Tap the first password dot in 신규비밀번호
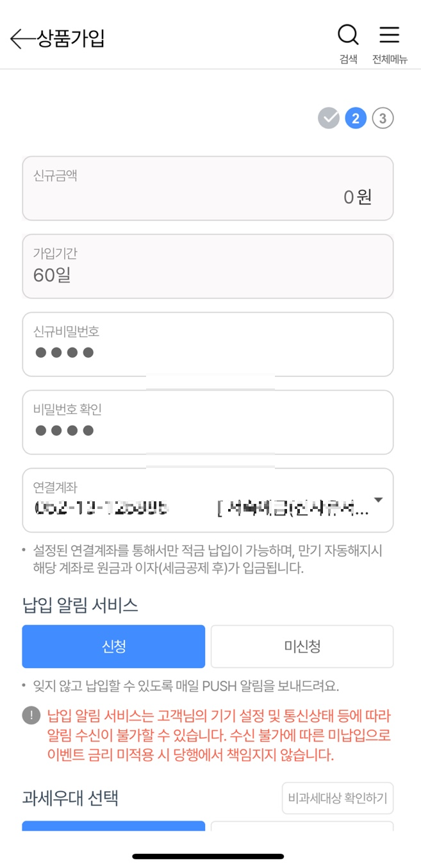This screenshot has height=868, width=421. coord(42,352)
